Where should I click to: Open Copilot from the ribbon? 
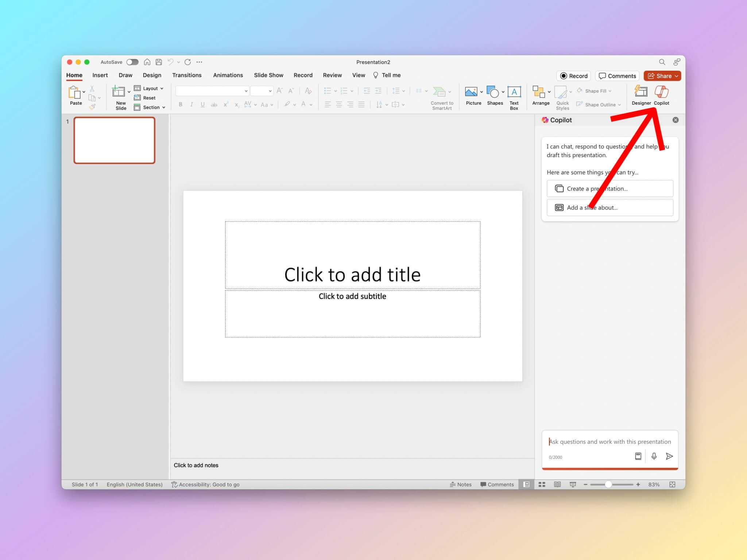click(x=661, y=96)
